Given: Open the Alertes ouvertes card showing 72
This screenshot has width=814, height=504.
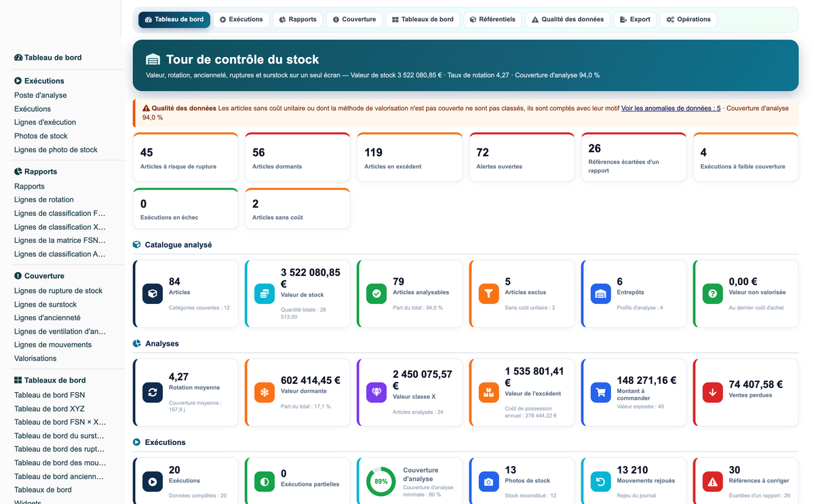Looking at the screenshot, I should pyautogui.click(x=522, y=157).
